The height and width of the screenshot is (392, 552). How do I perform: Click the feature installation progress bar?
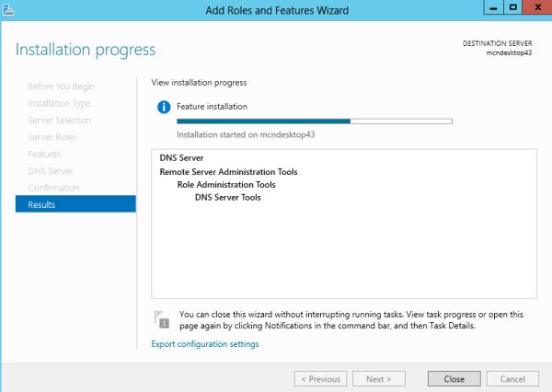[315, 121]
